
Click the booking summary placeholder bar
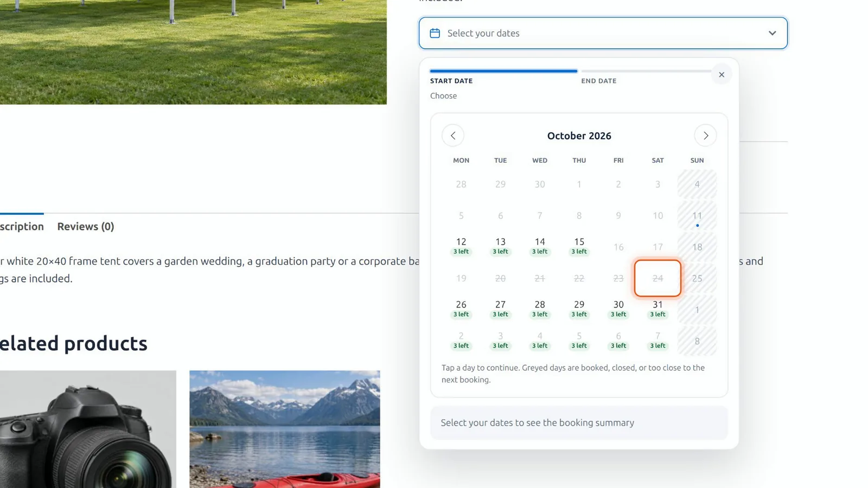click(x=579, y=422)
